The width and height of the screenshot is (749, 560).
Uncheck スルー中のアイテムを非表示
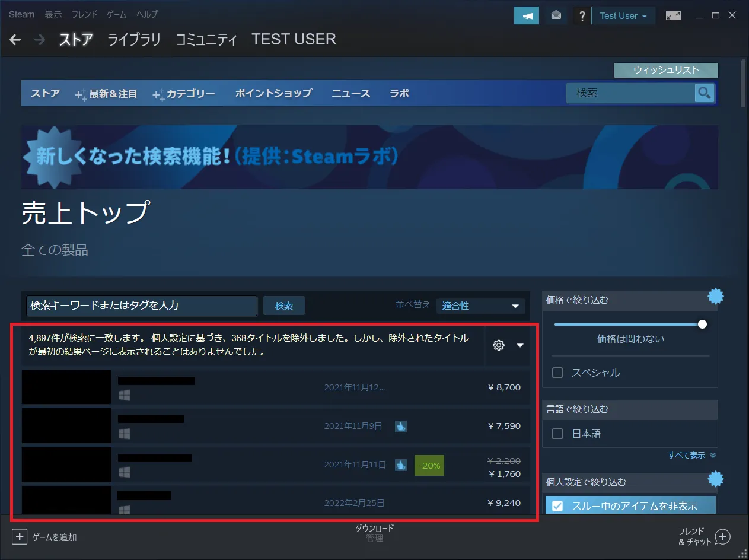click(557, 506)
